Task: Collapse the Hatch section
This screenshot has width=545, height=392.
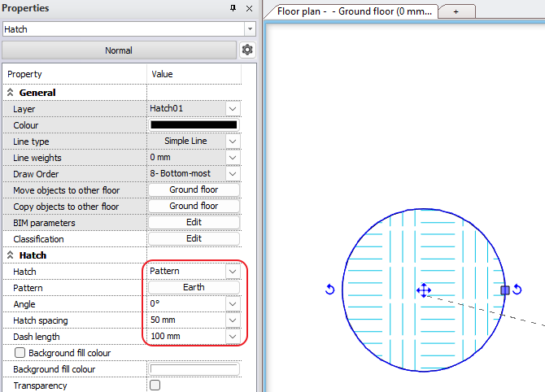Action: (x=11, y=255)
